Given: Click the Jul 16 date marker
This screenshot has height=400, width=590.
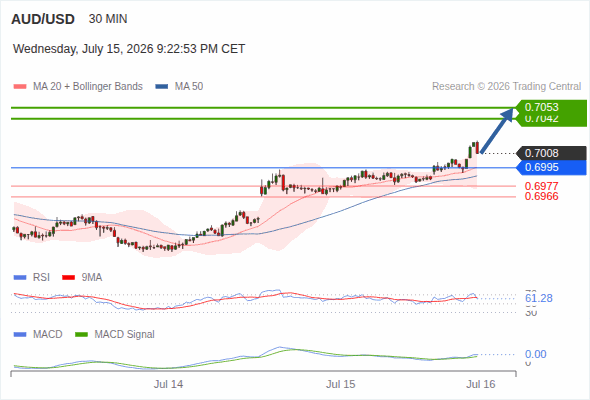Looking at the screenshot, I should click(x=481, y=384).
